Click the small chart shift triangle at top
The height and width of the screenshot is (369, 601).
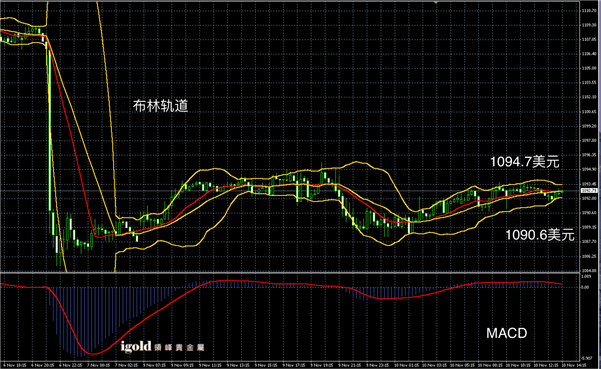pos(436,2)
